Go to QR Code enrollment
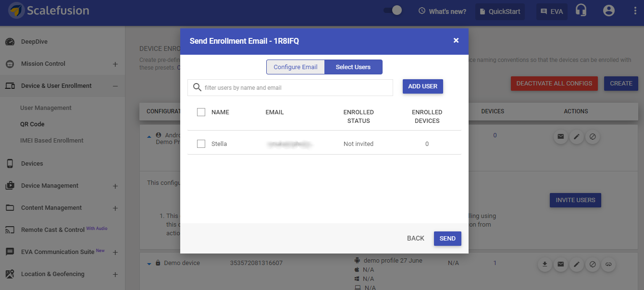 (32, 124)
